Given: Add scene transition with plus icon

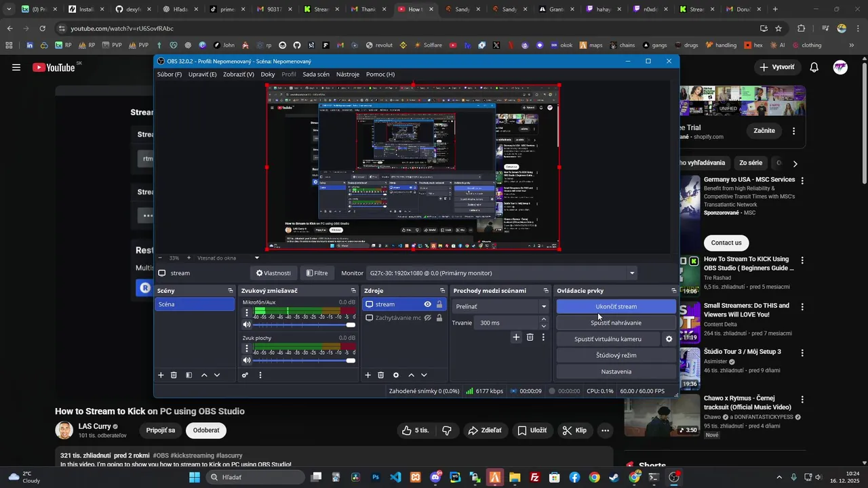Looking at the screenshot, I should click(516, 337).
